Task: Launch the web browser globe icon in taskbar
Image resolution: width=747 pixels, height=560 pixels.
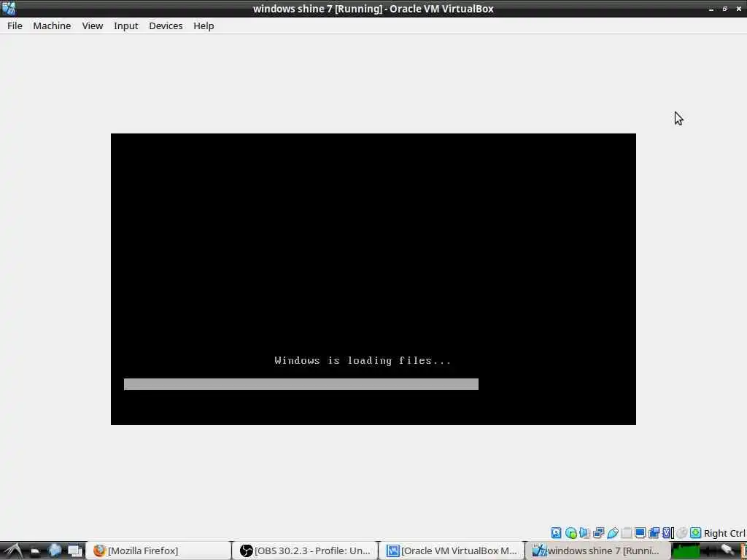Action: point(55,551)
